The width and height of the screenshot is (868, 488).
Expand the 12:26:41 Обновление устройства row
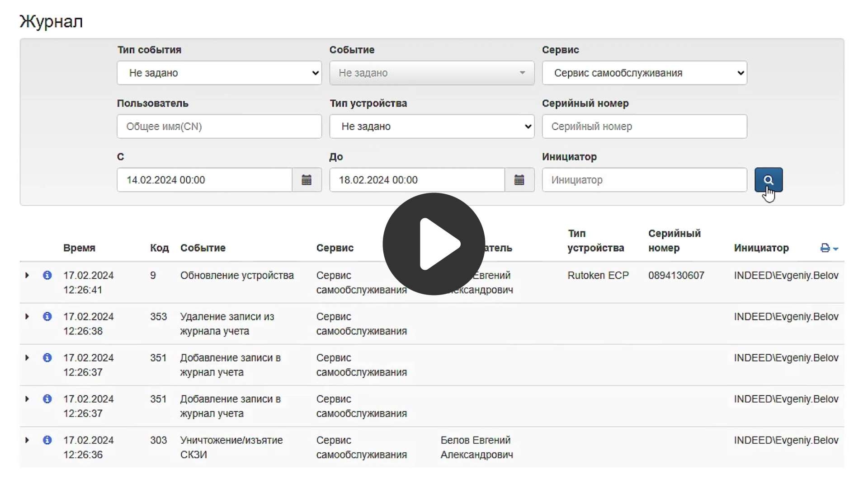[x=27, y=275]
